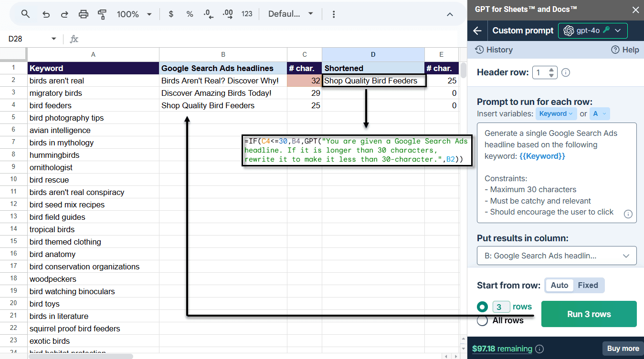Viewport: 644px width, 359px height.
Task: Select the 3 rows radio button
Action: [x=482, y=307]
